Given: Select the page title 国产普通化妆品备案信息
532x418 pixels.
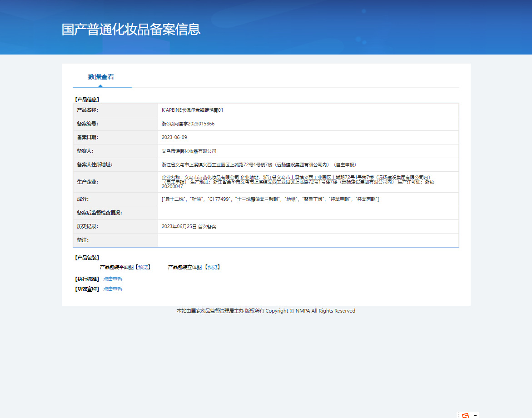Looking at the screenshot, I should click(131, 30).
